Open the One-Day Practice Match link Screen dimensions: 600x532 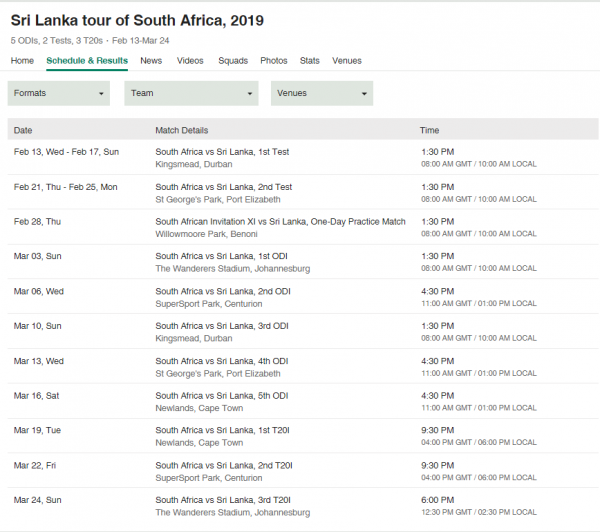click(280, 222)
